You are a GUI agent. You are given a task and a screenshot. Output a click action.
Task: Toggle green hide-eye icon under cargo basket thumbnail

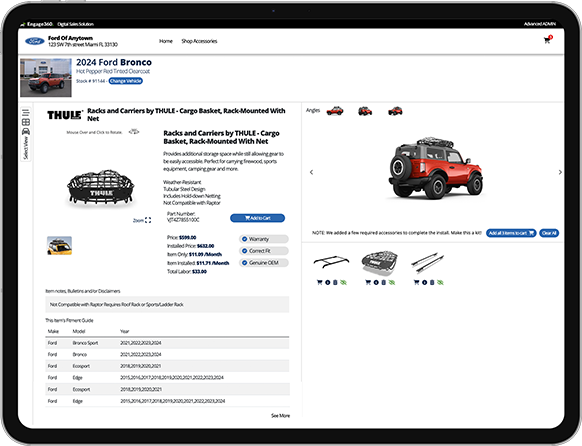392,282
